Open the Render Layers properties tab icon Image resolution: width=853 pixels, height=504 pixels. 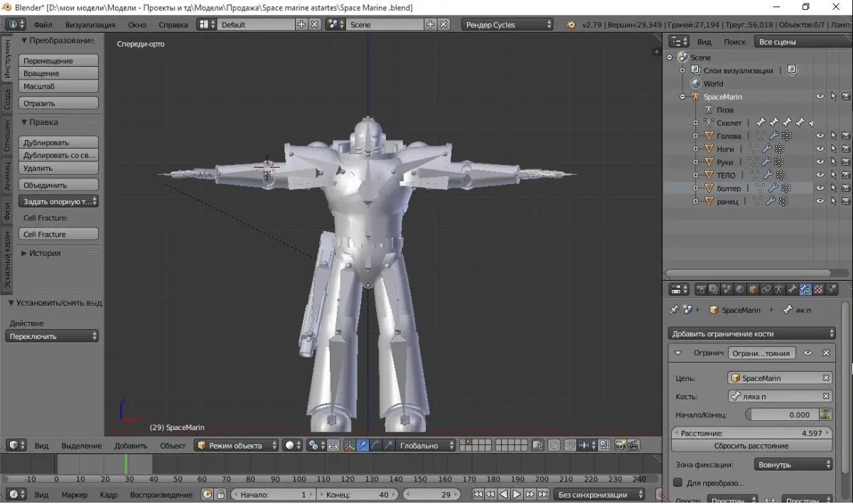pyautogui.click(x=713, y=289)
